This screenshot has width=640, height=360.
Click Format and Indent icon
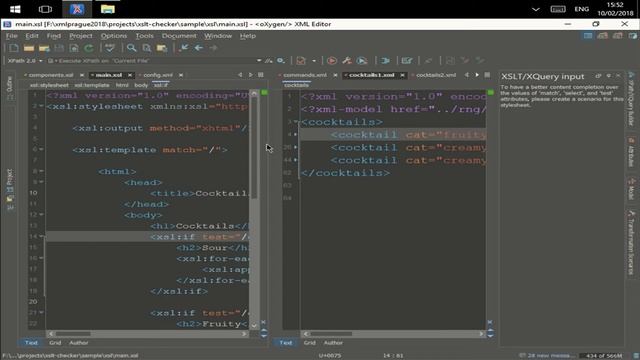[407, 61]
